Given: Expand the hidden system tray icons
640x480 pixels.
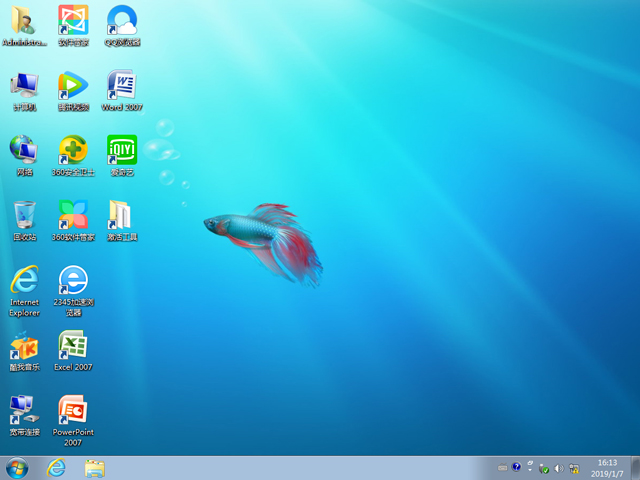Looking at the screenshot, I should pyautogui.click(x=531, y=468).
